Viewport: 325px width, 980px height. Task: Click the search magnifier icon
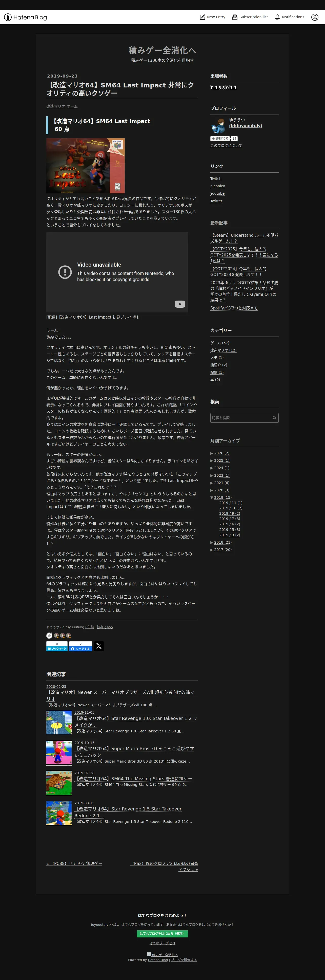point(274,418)
